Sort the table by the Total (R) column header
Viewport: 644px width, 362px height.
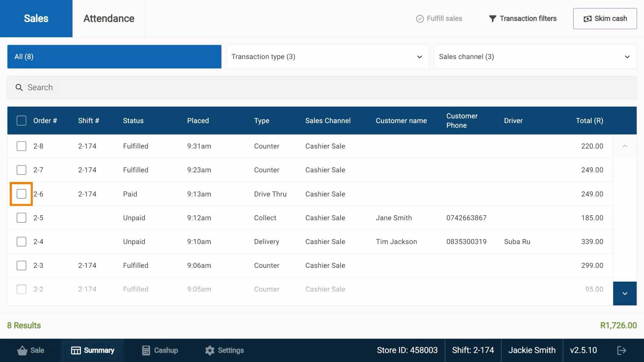pos(589,121)
